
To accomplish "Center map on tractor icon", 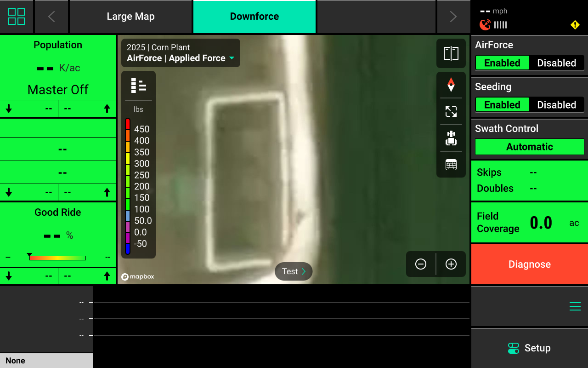I will [451, 138].
